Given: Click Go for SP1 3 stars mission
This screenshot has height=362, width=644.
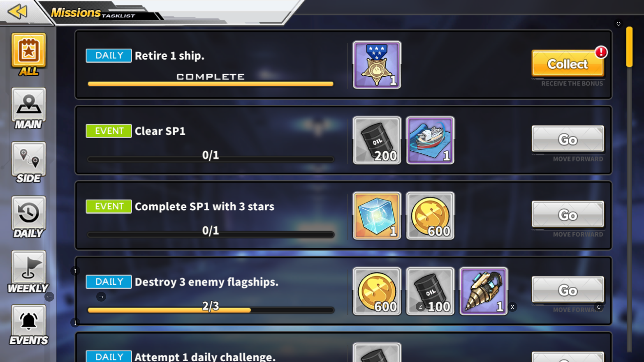Looking at the screenshot, I should [x=568, y=214].
